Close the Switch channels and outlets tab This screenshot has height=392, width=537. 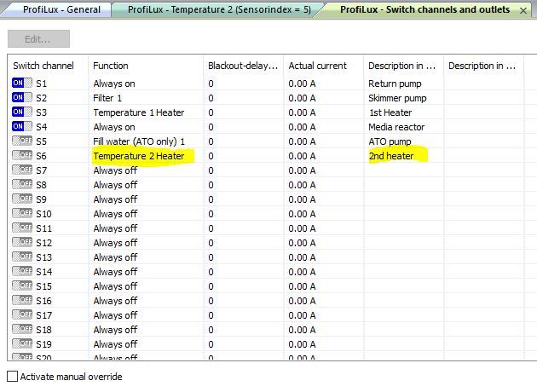523,11
